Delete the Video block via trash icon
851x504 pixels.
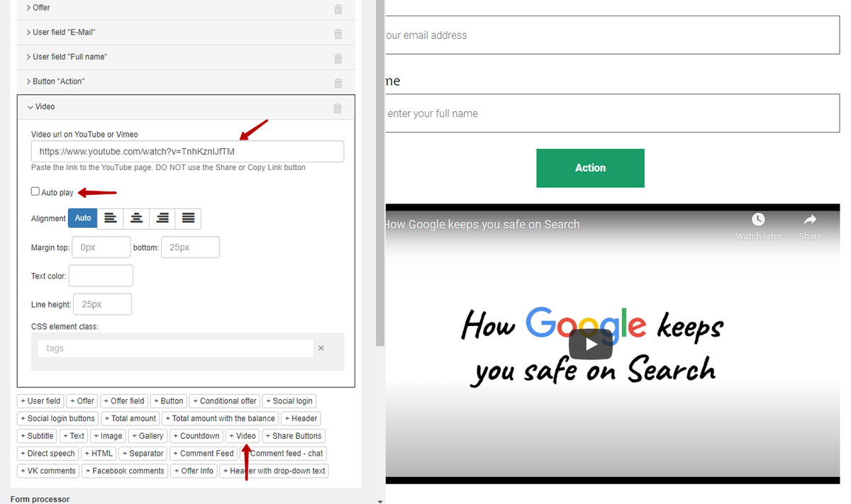(x=338, y=108)
